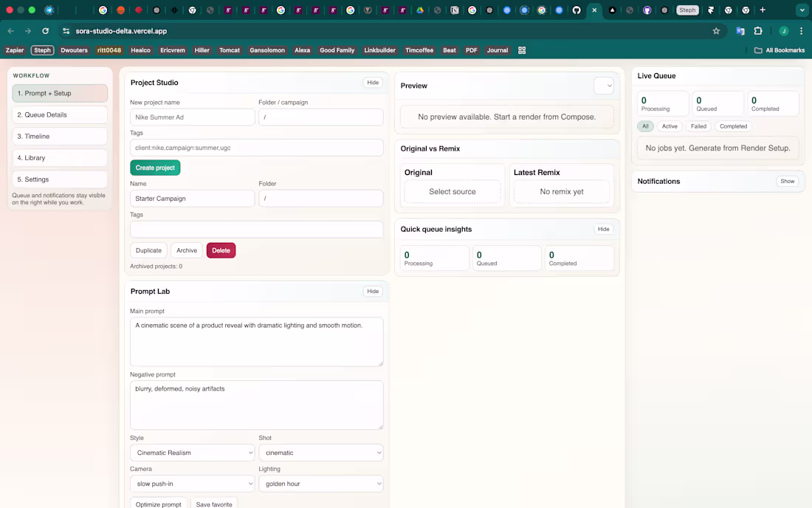Image resolution: width=812 pixels, height=508 pixels.
Task: Filter Live Queue by All
Action: [x=645, y=126]
